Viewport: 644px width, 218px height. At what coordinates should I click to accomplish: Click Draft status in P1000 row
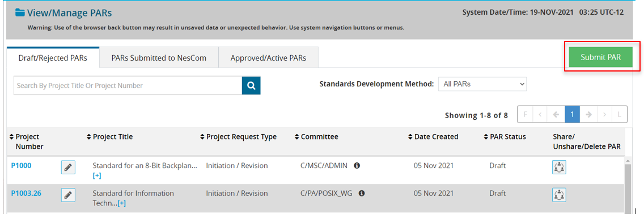[x=497, y=166]
